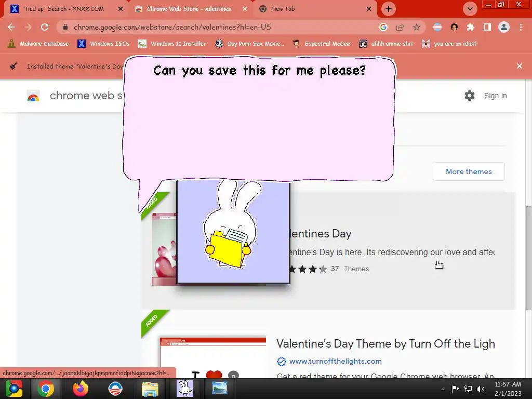Click the network tray icon
Screen dimensions: 532x399
click(x=468, y=389)
